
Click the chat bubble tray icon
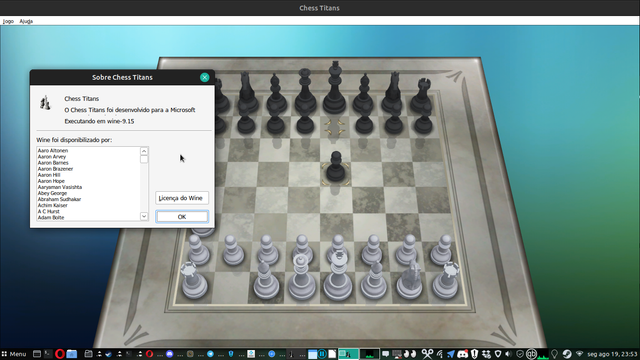click(x=385, y=354)
